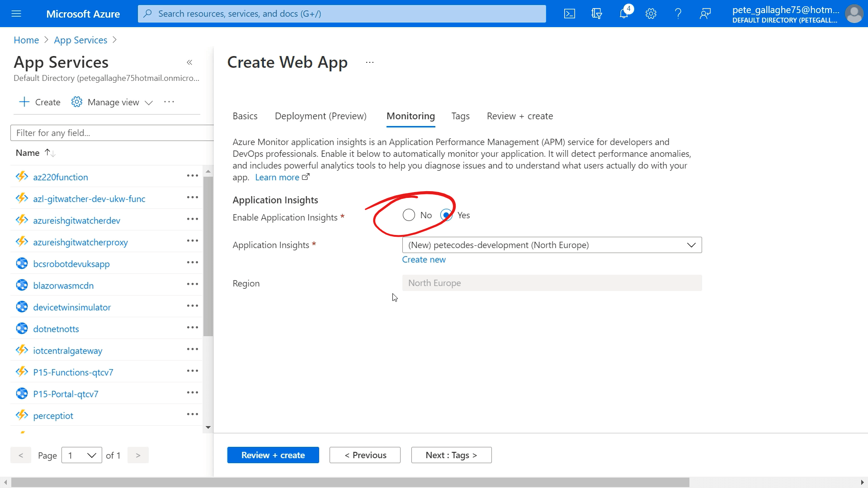868x488 pixels.
Task: Open row menu for dotnetnotts
Action: [x=193, y=328]
